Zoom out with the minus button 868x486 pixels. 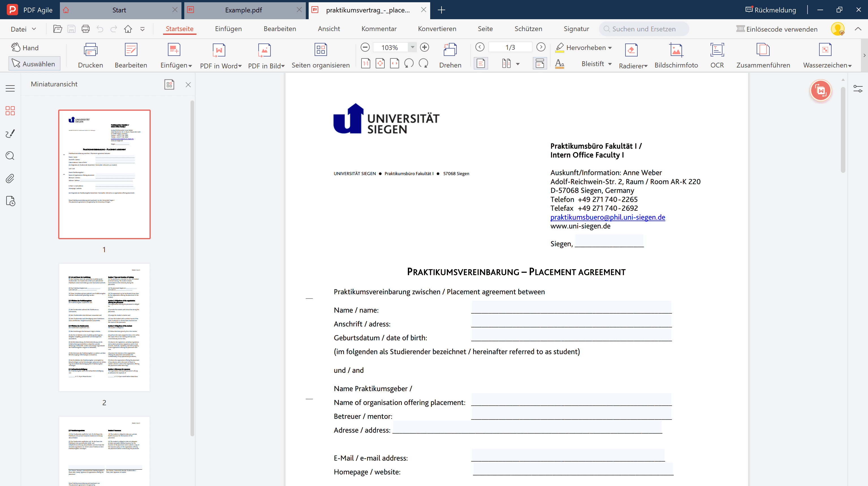365,47
